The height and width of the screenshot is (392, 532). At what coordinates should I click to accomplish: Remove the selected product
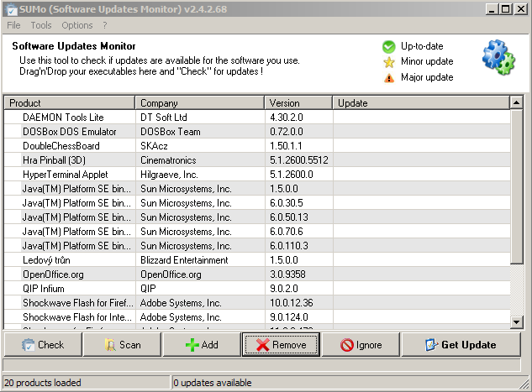click(x=281, y=344)
